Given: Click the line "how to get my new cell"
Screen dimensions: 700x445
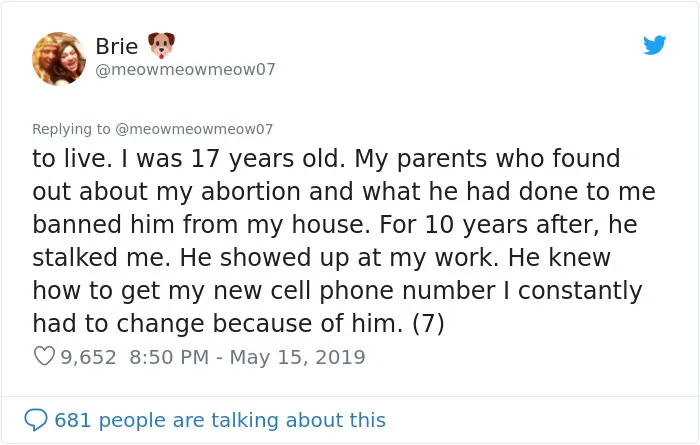Looking at the screenshot, I should (x=338, y=291).
